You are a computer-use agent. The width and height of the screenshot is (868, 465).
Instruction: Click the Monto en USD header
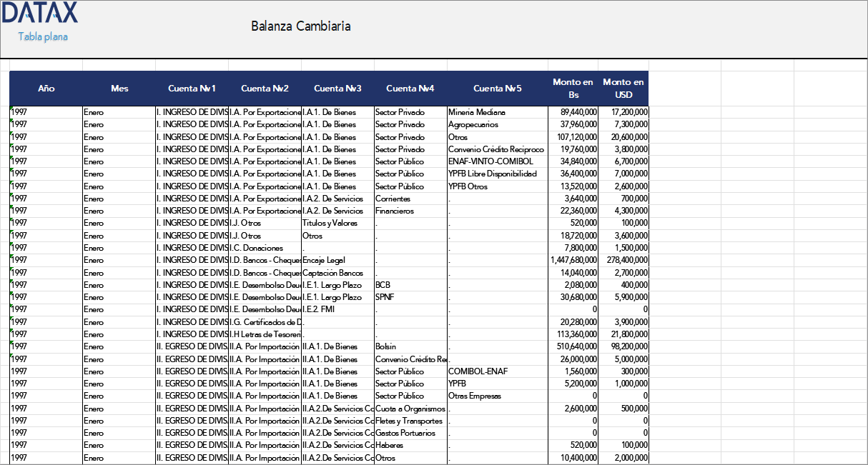click(623, 89)
